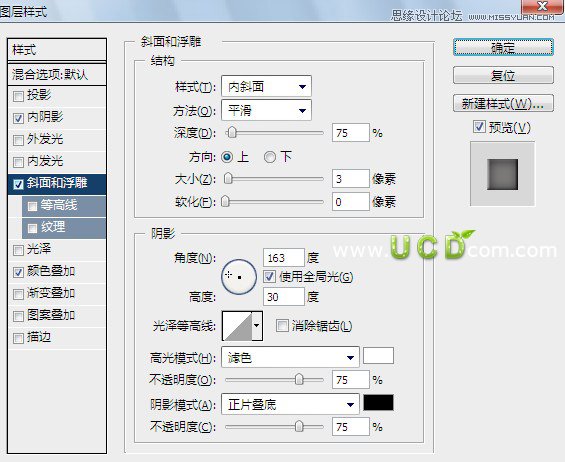Click the 角度 angle field showing 163
Screen dimensions: 565x462
(284, 258)
